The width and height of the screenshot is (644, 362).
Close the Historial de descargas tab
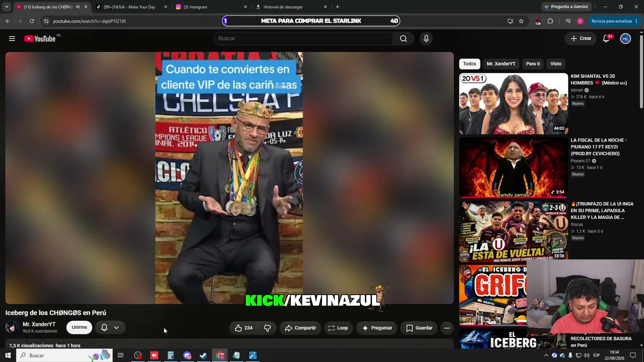coord(325,7)
